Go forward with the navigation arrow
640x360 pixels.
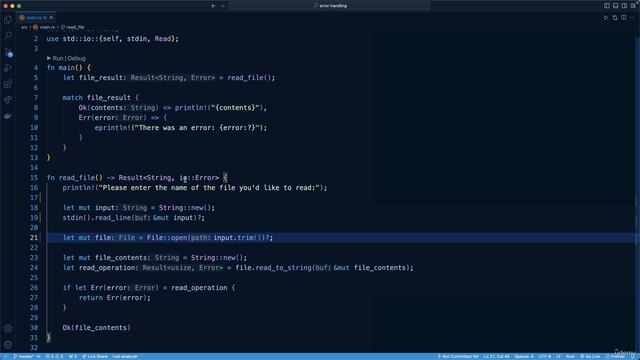click(223, 6)
